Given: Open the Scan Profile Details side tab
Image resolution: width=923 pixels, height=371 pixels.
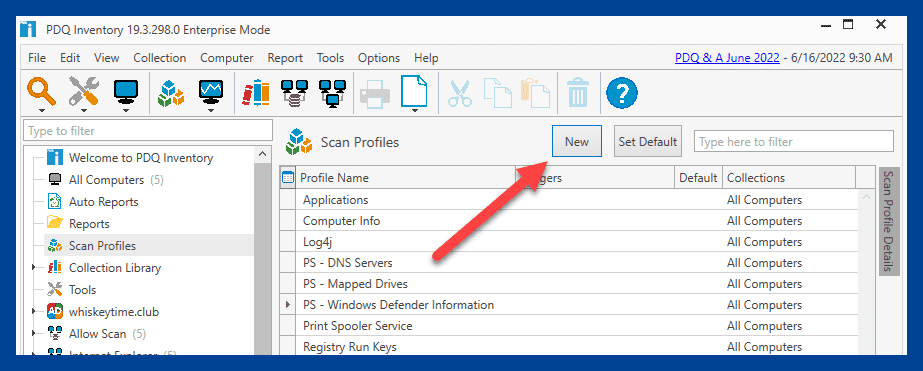Looking at the screenshot, I should (889, 222).
